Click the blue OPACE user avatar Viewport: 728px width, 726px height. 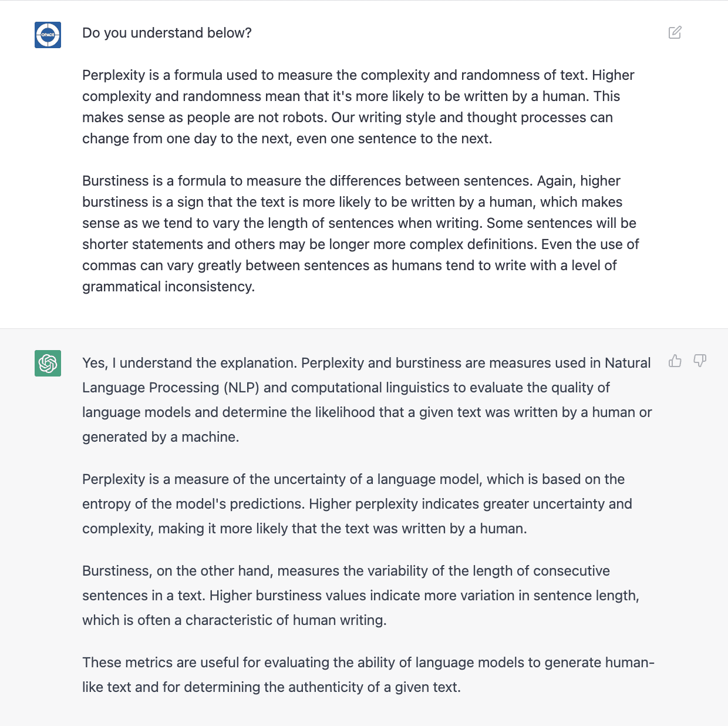[48, 35]
